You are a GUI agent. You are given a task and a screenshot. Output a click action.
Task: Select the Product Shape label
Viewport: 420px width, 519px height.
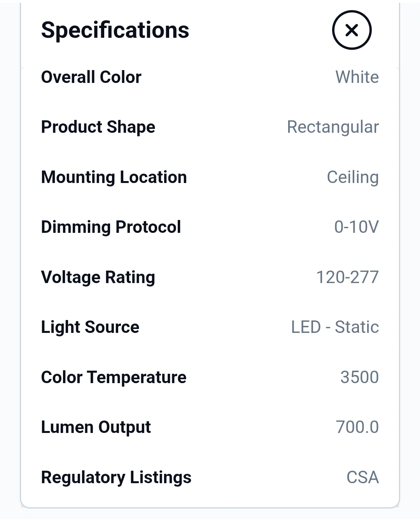[98, 127]
